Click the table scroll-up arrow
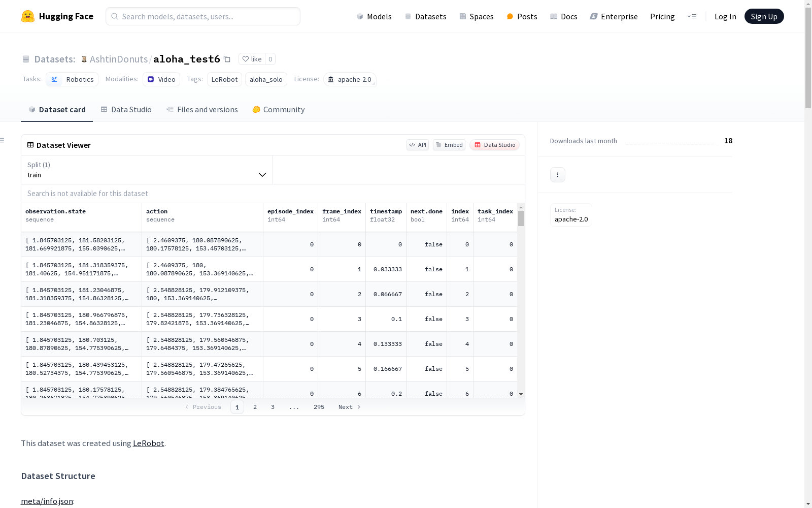812x508 pixels. 521,207
